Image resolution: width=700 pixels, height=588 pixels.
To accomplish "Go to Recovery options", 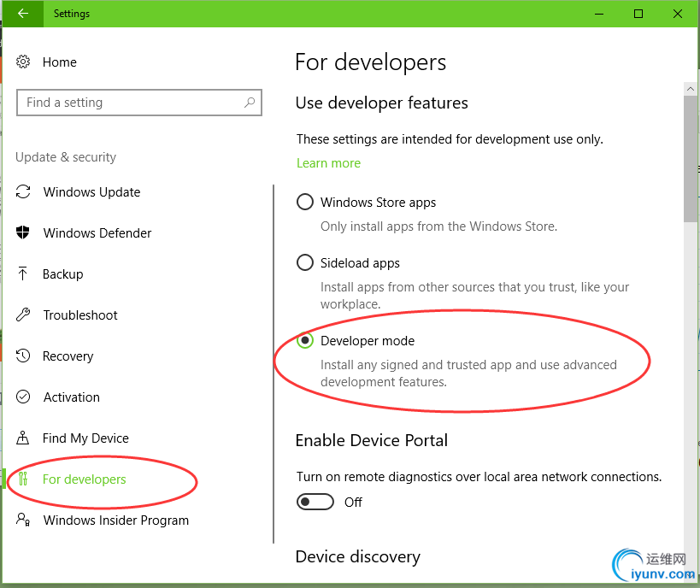I will [x=68, y=356].
